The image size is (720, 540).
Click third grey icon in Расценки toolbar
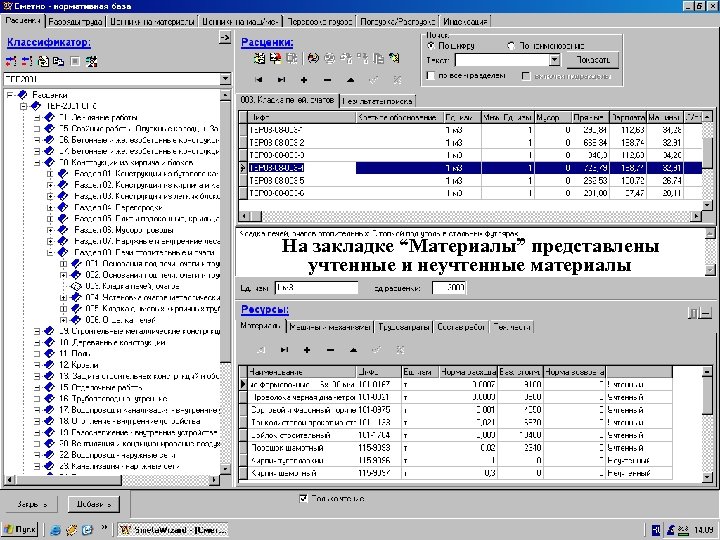[292, 58]
